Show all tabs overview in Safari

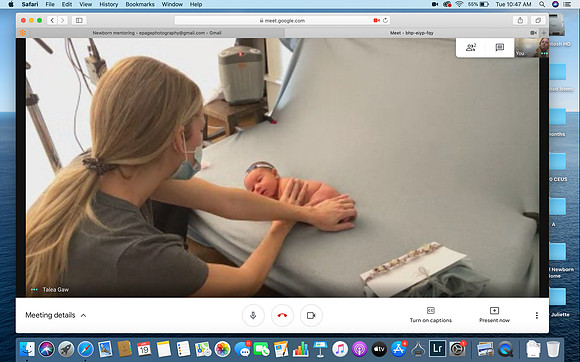[x=538, y=20]
